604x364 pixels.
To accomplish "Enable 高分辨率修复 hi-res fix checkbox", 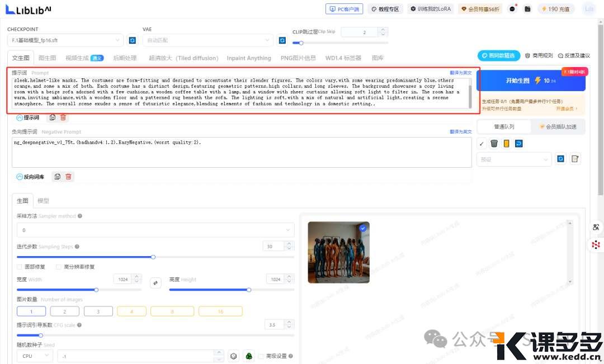I will (x=59, y=267).
